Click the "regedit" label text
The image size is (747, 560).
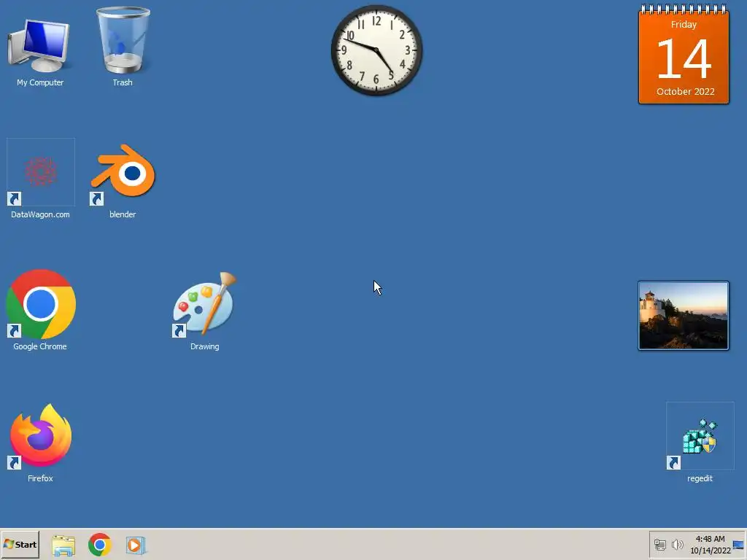point(700,478)
